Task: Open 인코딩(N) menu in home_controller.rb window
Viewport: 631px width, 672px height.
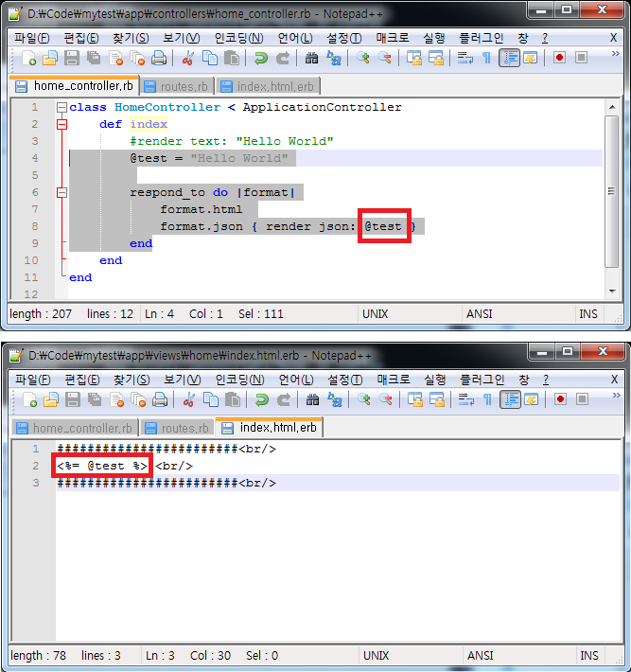Action: click(238, 38)
